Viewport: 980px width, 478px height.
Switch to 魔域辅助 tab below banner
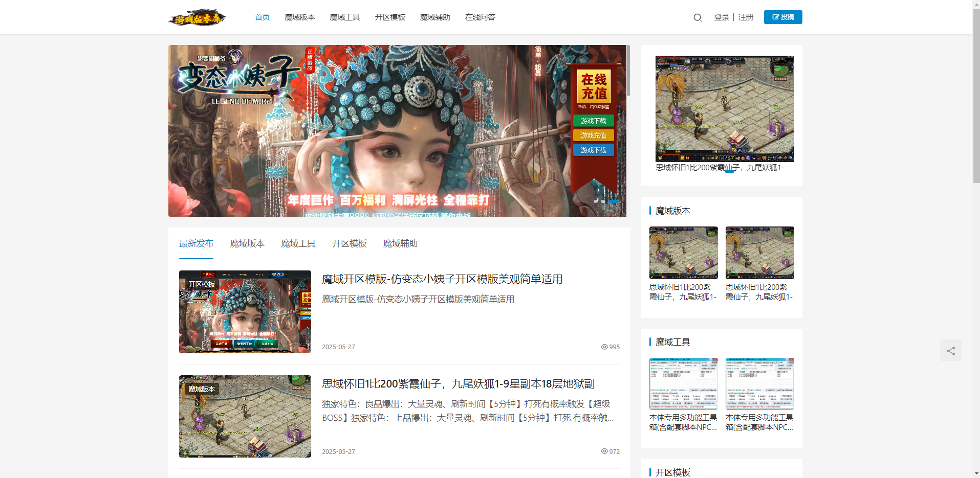click(x=401, y=243)
